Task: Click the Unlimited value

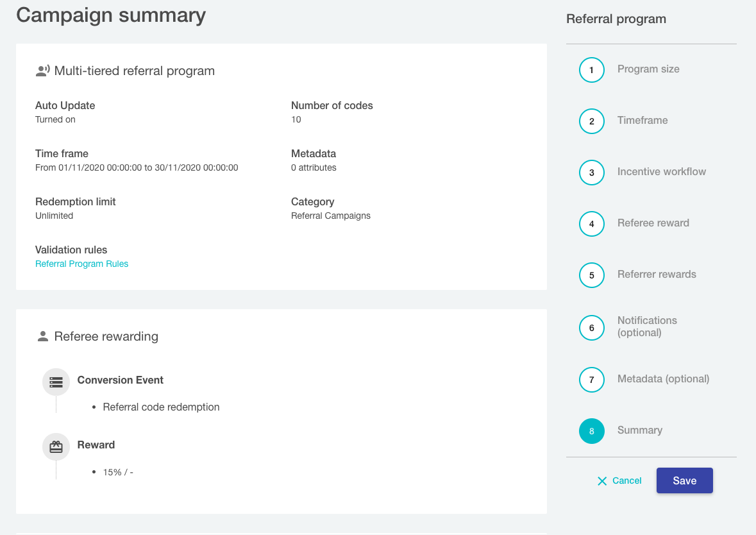Action: tap(54, 216)
